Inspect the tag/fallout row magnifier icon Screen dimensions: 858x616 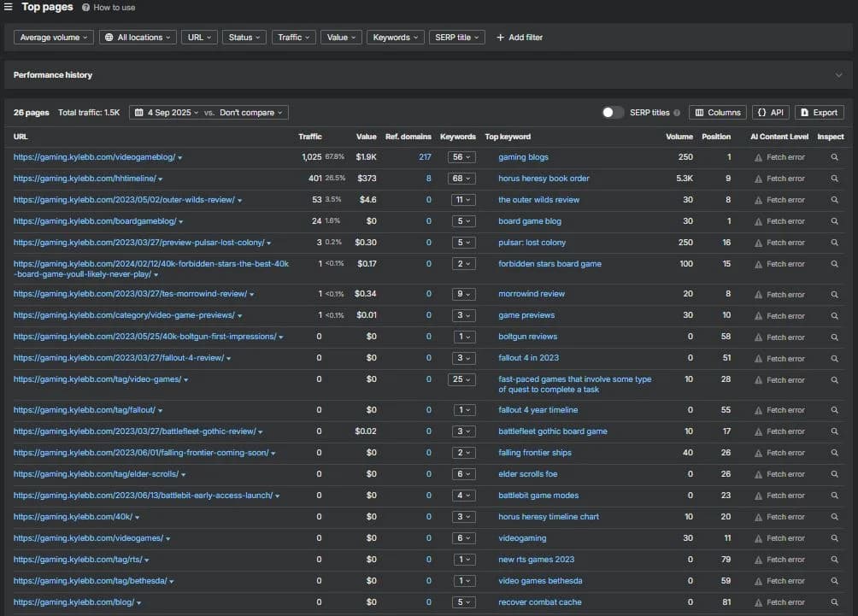click(x=834, y=410)
